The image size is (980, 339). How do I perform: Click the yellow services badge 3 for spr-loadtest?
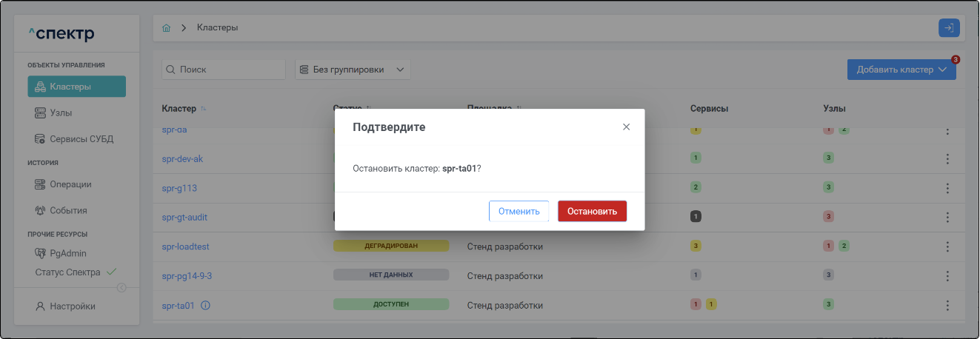click(x=696, y=245)
